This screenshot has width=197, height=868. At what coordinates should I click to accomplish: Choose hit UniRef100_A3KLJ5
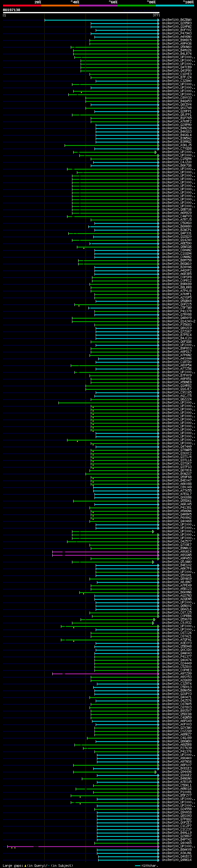tap(177, 145)
